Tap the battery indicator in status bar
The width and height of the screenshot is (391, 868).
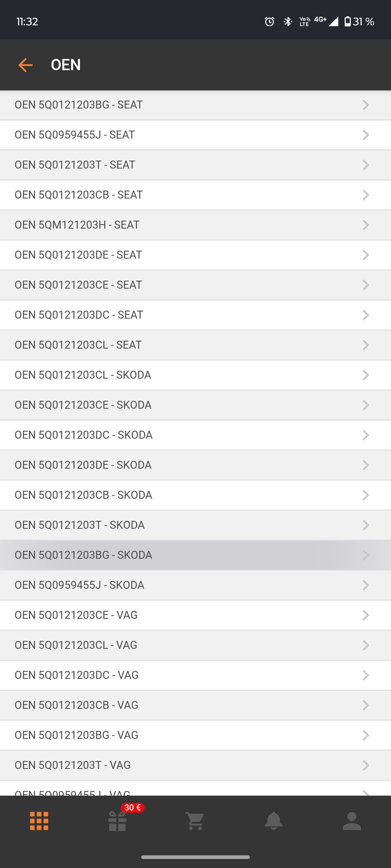(347, 22)
